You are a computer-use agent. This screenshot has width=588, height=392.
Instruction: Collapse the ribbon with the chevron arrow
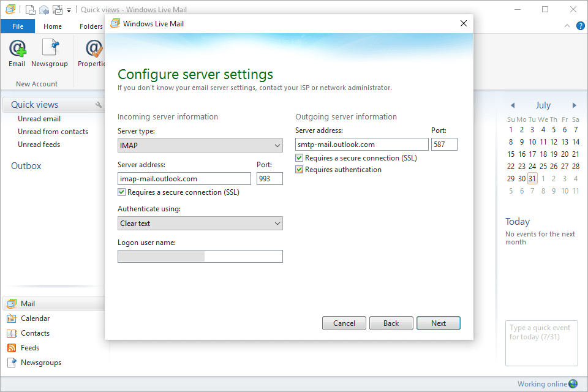pos(567,26)
